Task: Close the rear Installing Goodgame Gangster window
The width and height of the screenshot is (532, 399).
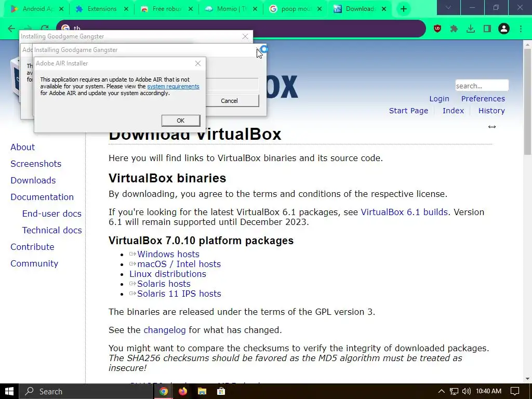Action: pyautogui.click(x=245, y=36)
